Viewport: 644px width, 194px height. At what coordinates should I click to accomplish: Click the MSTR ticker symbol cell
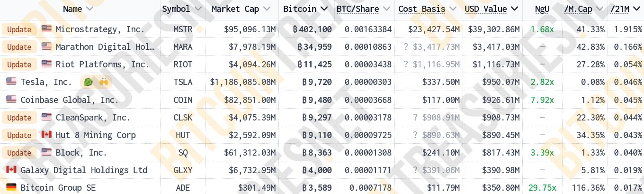[x=183, y=29]
